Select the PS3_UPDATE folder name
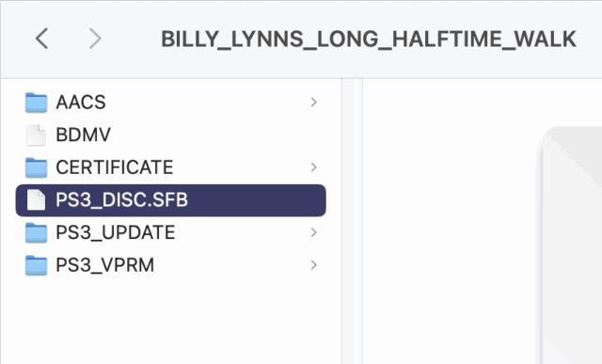 point(116,232)
